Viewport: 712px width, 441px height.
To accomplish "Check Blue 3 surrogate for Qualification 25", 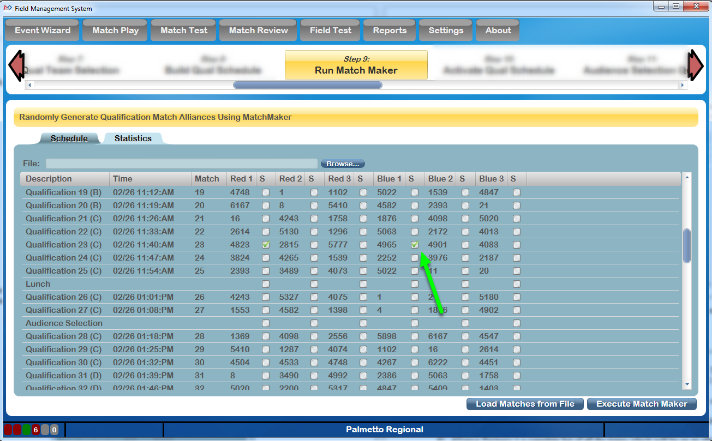I will pos(516,271).
